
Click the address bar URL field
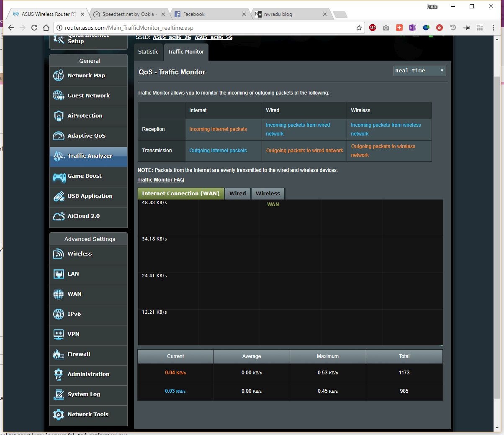point(209,28)
